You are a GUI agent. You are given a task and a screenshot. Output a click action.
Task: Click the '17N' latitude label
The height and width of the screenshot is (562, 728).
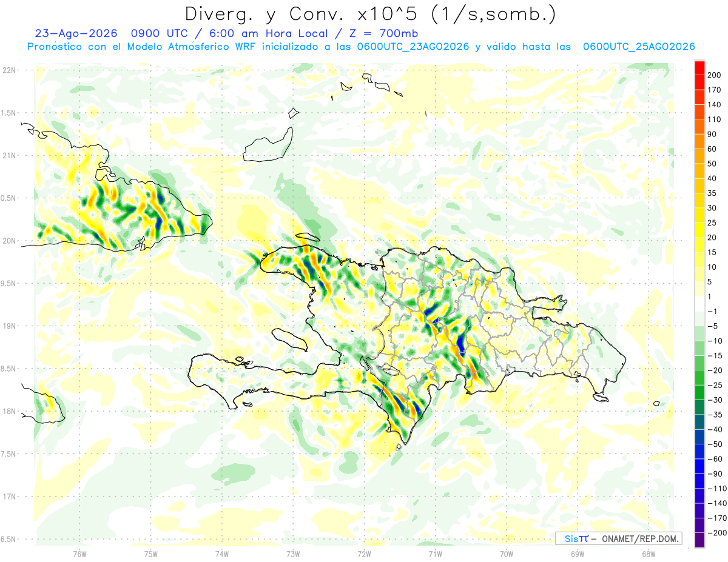click(9, 497)
